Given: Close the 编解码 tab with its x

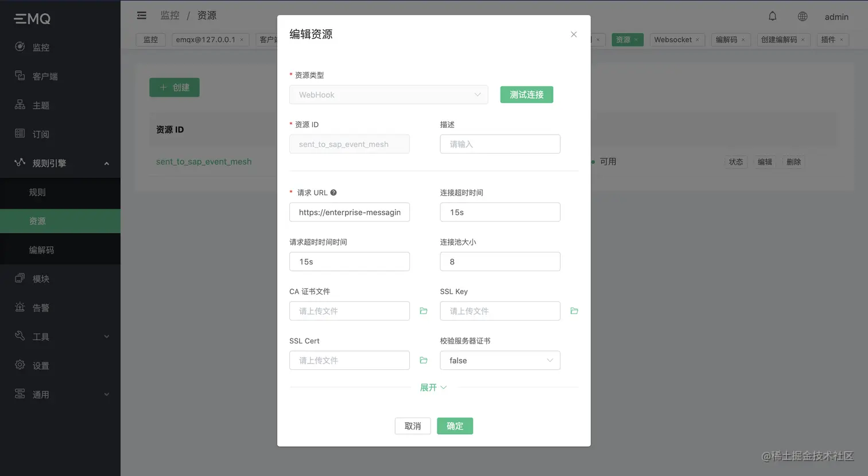Looking at the screenshot, I should [x=743, y=40].
